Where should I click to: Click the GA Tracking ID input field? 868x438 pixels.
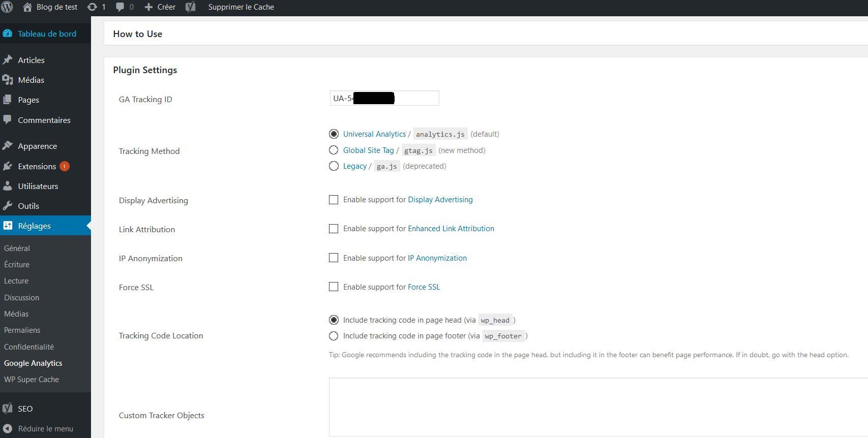coord(384,98)
